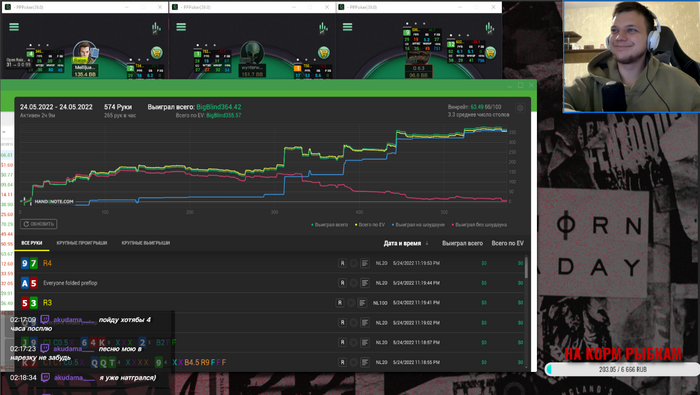Image resolution: width=700 pixels, height=395 pixels.
Task: Click 'HAND2NOTE.COM' label on graph
Action: (x=54, y=202)
